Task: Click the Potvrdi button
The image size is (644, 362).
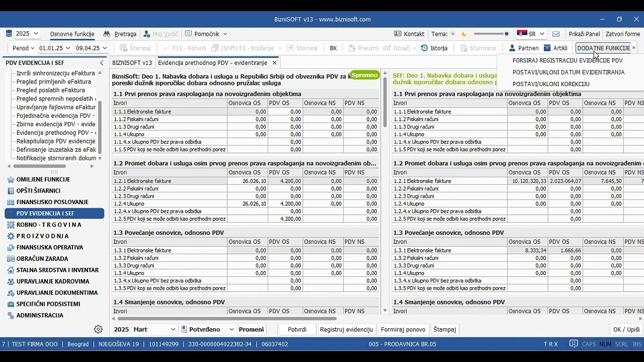Action: [297, 329]
